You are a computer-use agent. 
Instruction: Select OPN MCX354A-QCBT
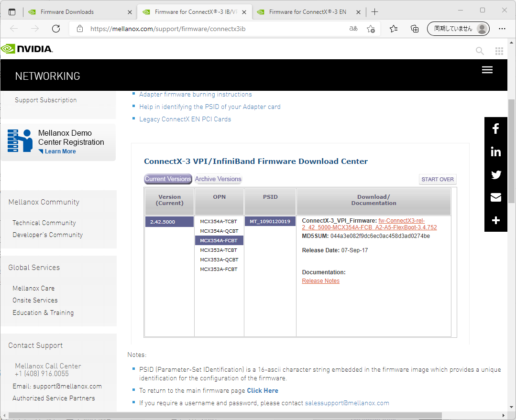[219, 231]
